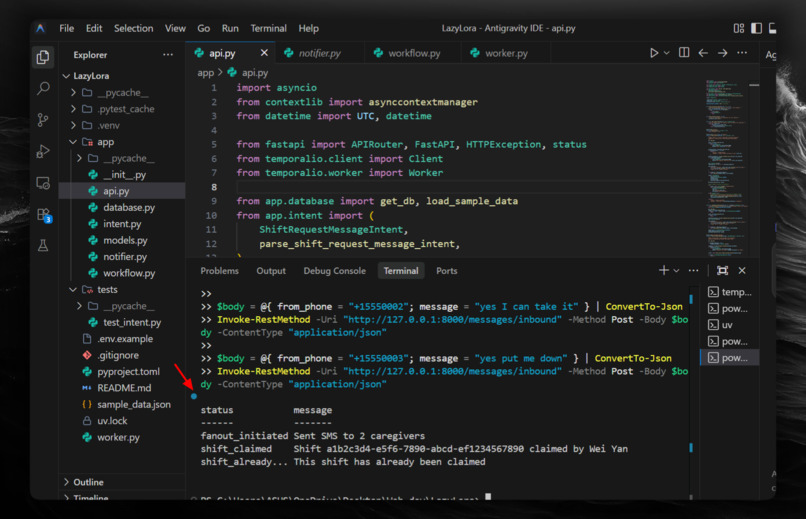Switch to the notifier.py editor tab
Screen dimensions: 806x519
coord(319,53)
